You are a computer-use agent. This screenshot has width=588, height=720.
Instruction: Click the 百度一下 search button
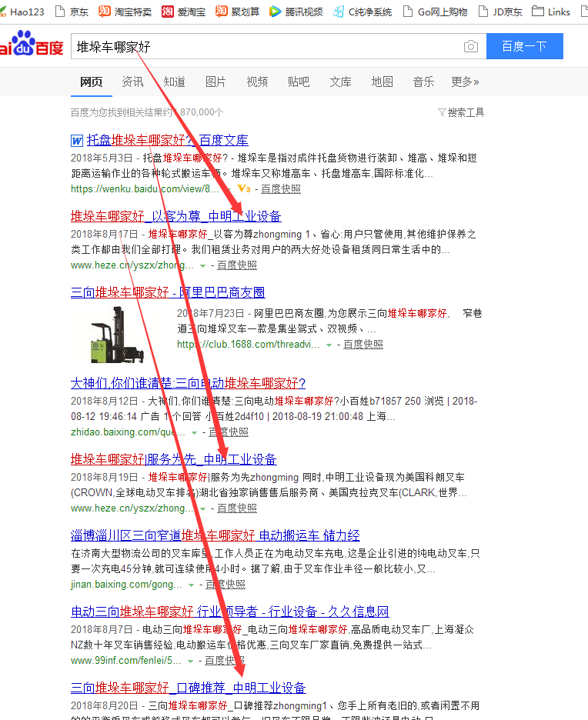coord(525,46)
